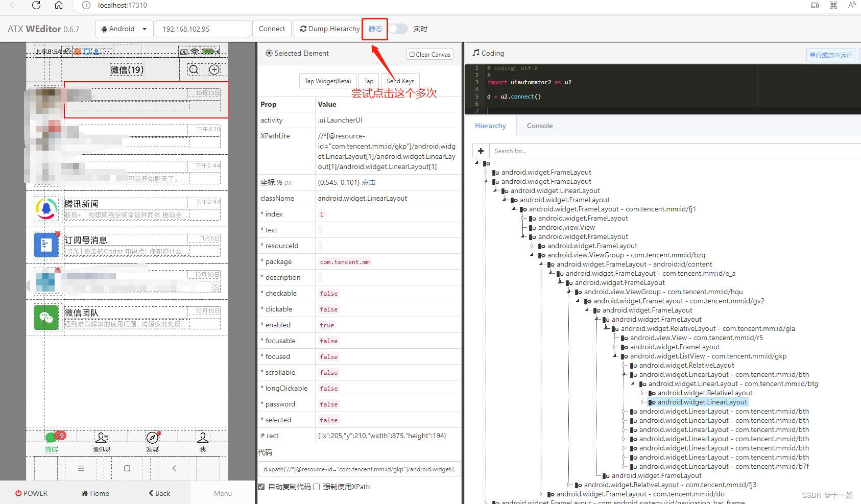Click Tap Widget(Beta) button

328,81
